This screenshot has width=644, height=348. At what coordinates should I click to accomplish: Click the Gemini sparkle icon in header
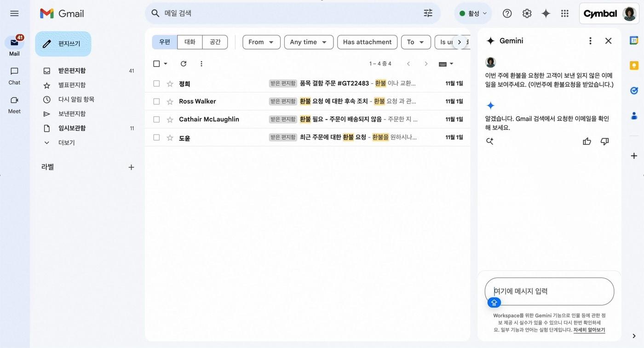click(546, 13)
